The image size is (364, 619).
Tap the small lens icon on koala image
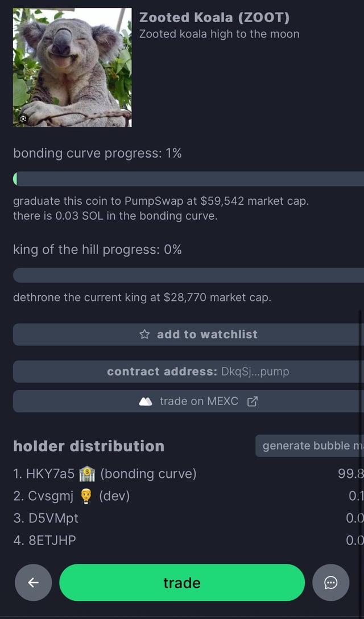23,118
